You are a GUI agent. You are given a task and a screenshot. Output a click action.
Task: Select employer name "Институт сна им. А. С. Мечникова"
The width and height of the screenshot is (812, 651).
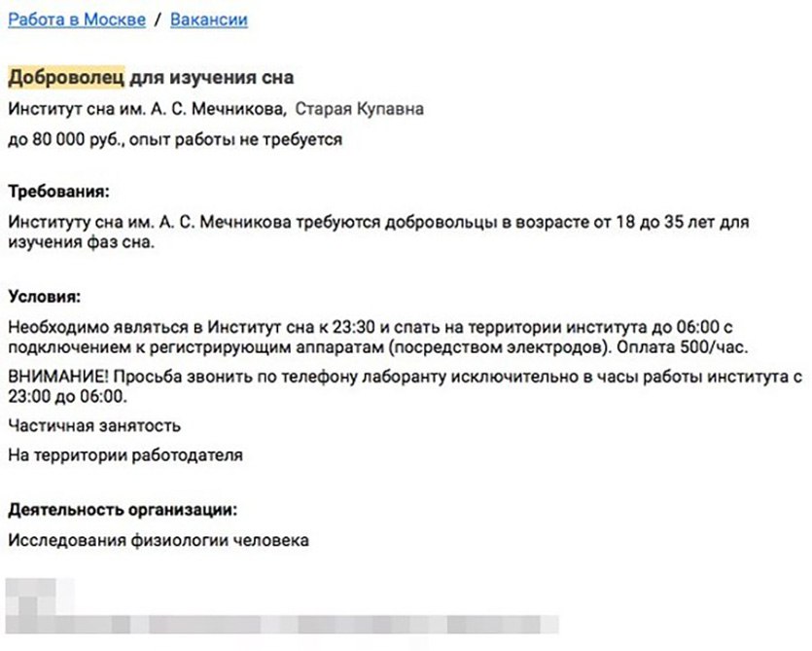pyautogui.click(x=147, y=109)
